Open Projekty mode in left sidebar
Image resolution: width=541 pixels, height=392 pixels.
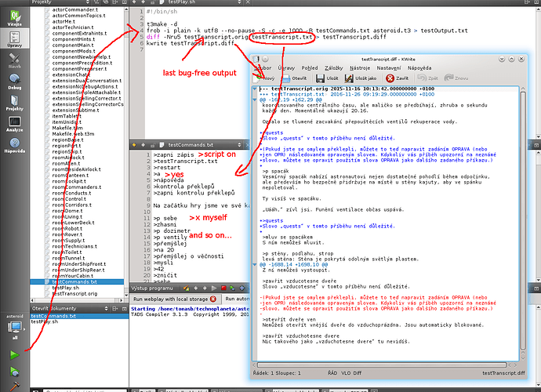14,103
